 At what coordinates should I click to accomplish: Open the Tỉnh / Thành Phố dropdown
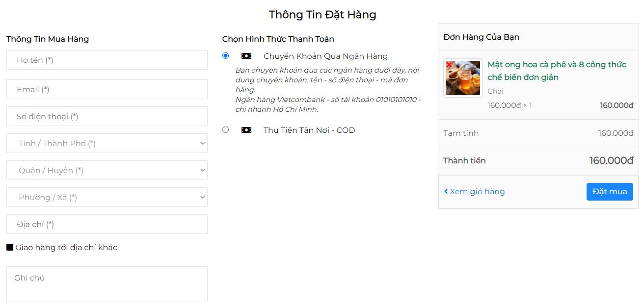pos(107,143)
